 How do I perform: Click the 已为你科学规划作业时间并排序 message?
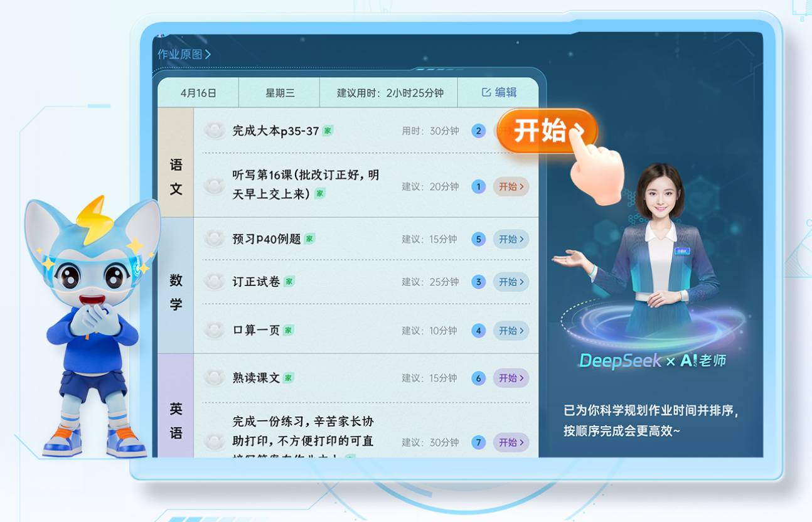pos(651,412)
